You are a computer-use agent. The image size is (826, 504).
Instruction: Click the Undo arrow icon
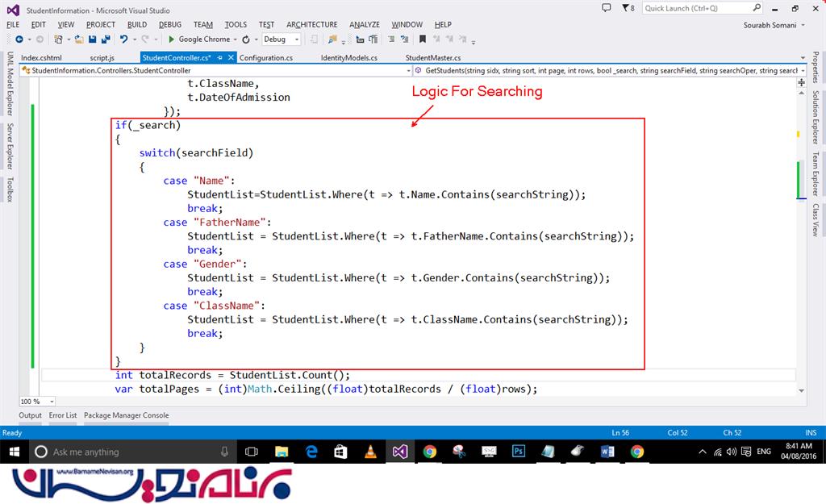tap(123, 39)
